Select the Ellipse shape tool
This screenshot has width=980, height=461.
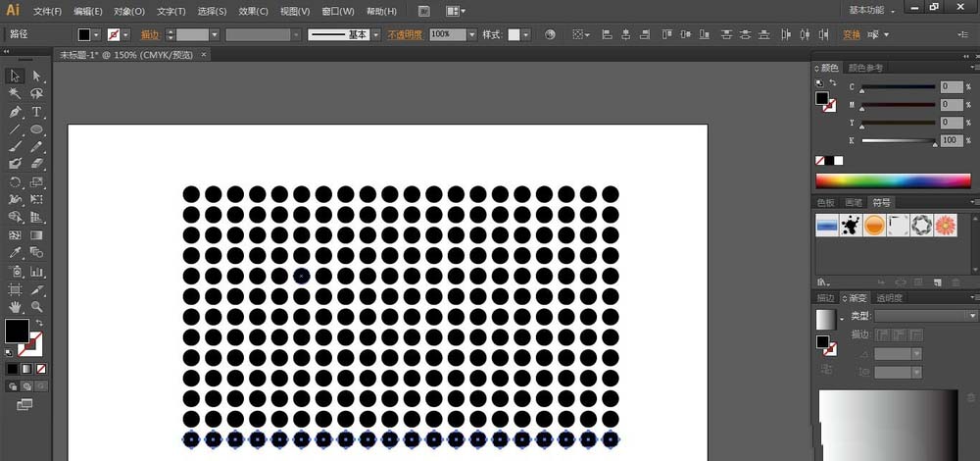tap(37, 129)
